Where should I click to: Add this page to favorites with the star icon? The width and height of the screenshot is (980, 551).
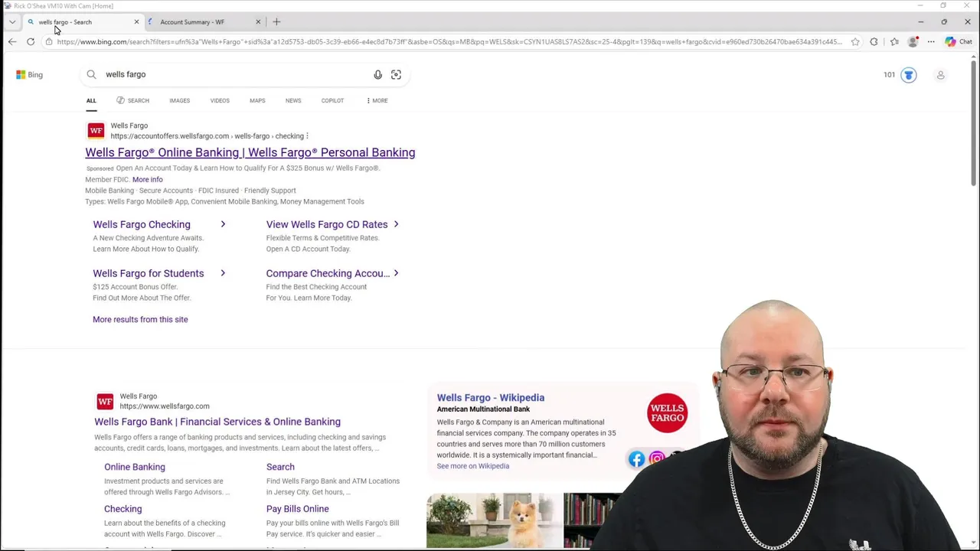tap(855, 41)
